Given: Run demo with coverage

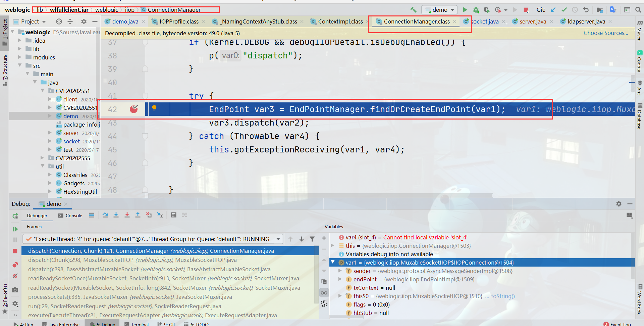Looking at the screenshot, I should point(487,10).
